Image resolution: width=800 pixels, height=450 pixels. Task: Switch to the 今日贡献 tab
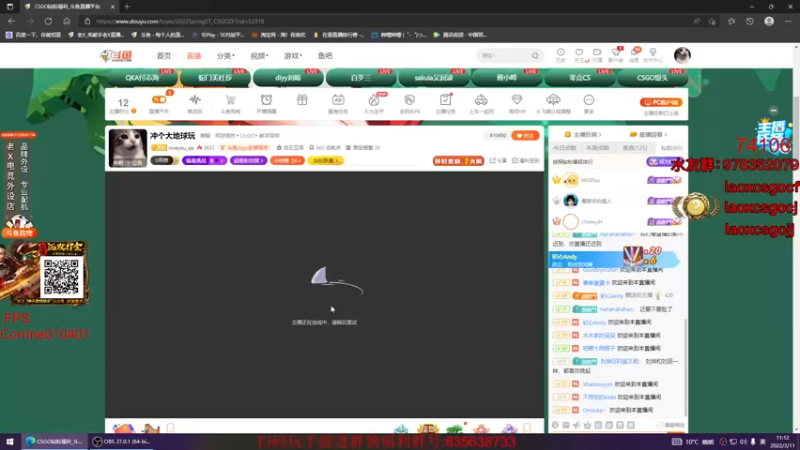click(565, 148)
